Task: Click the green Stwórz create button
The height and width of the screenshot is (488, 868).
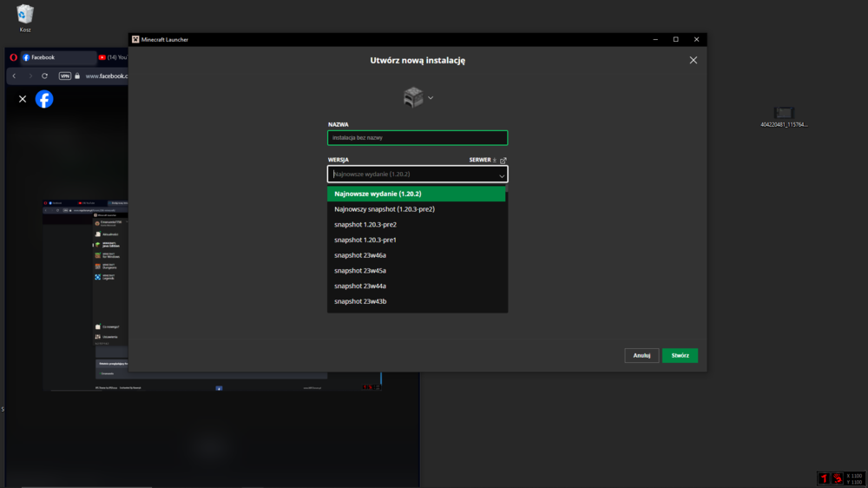Action: pos(680,356)
